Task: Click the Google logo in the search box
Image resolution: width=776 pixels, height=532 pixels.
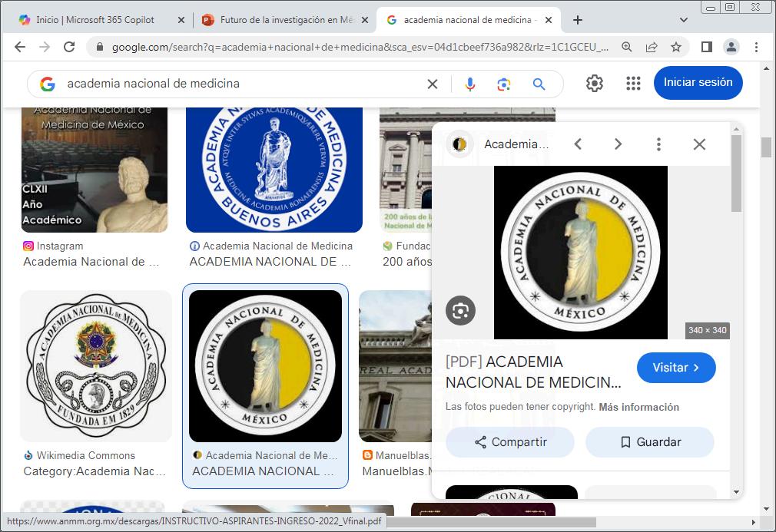Action: point(48,84)
